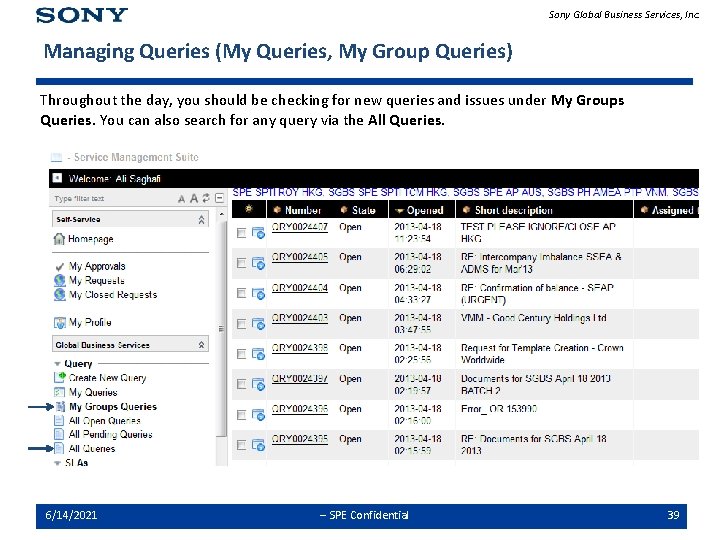Open My Groups Queries in navigator
The width and height of the screenshot is (720, 540).
113,406
